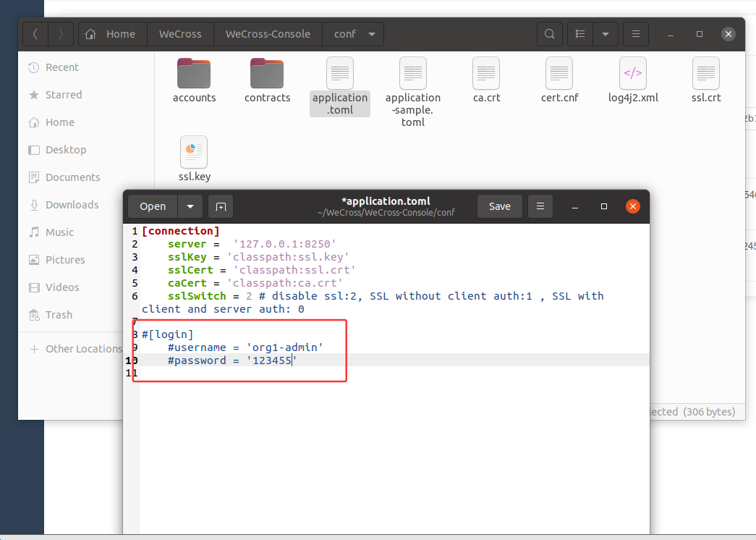
Task: Maximize the text editor window
Action: tap(604, 206)
